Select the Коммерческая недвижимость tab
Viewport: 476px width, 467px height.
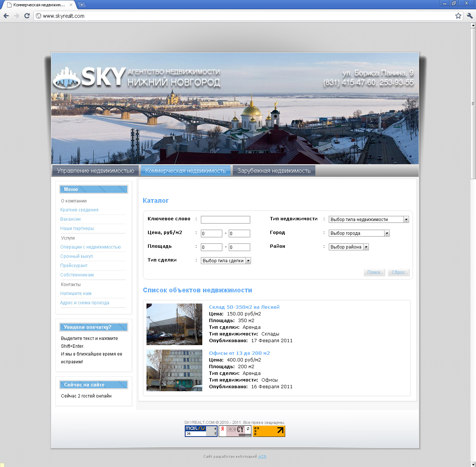pyautogui.click(x=186, y=171)
